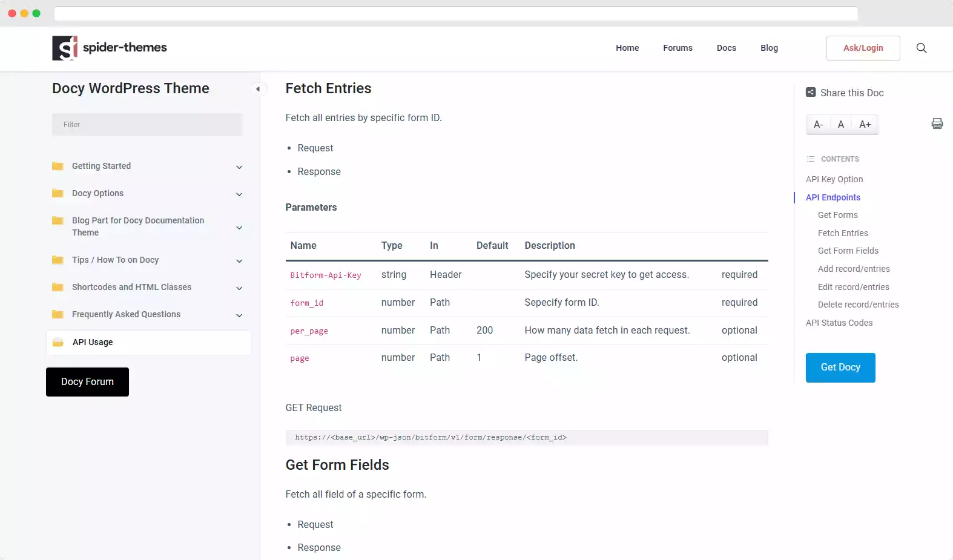Screen dimensions: 953x560
Task: Jump to Add record/entries in contents
Action: click(x=854, y=269)
